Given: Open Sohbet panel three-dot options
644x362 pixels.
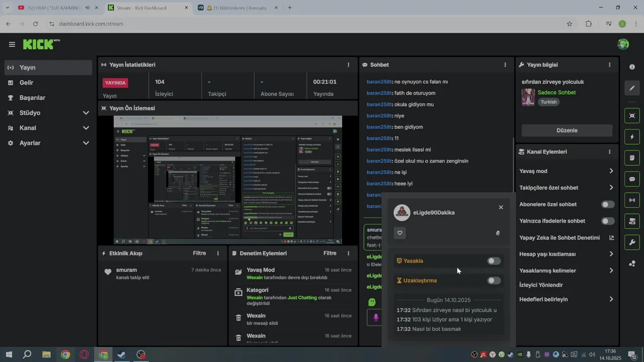Looking at the screenshot, I should click(505, 65).
